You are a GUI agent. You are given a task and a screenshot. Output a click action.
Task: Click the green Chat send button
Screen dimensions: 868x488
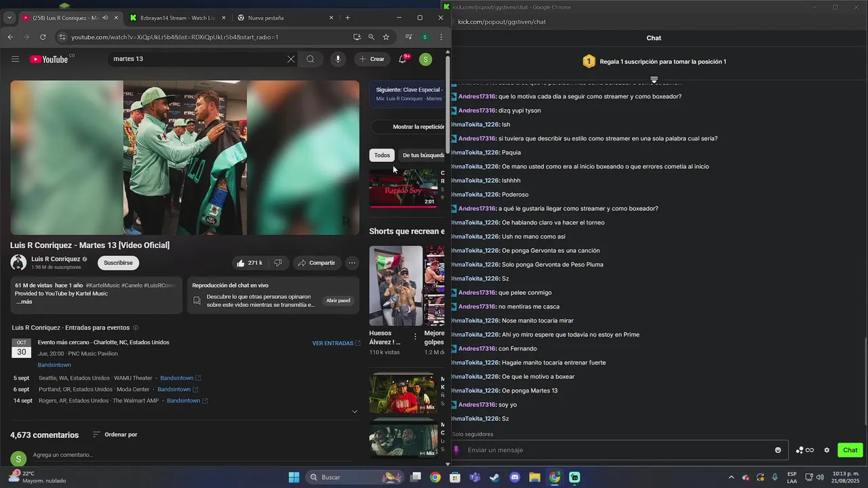click(850, 450)
